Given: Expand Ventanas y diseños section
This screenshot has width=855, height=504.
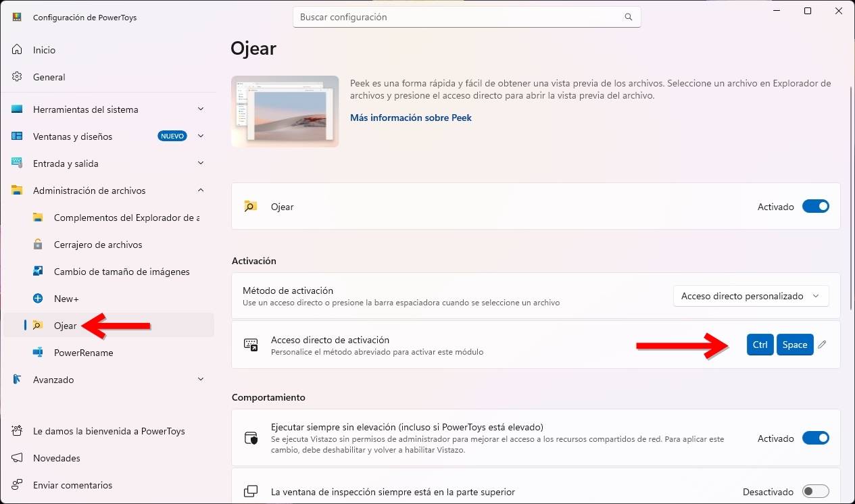Looking at the screenshot, I should point(201,136).
